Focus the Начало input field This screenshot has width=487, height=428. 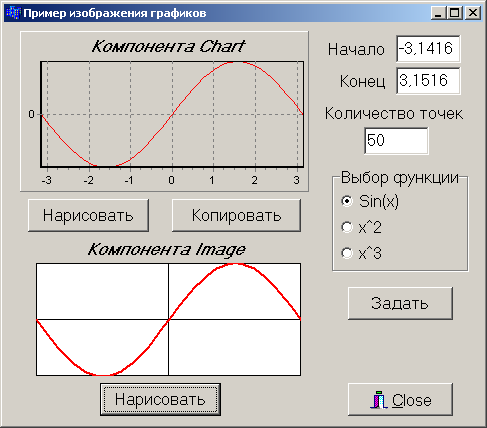tap(428, 49)
